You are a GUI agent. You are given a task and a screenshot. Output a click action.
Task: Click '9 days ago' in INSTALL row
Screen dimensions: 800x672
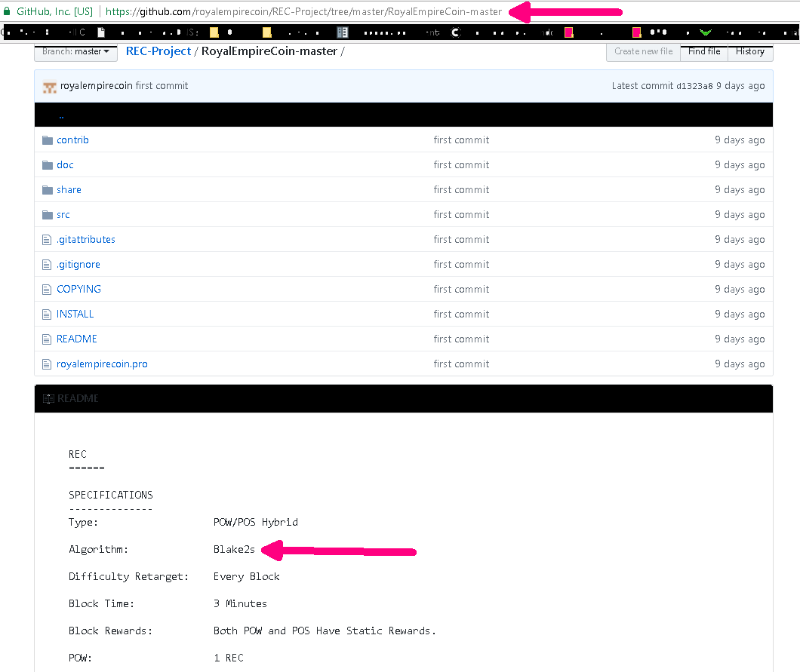740,314
